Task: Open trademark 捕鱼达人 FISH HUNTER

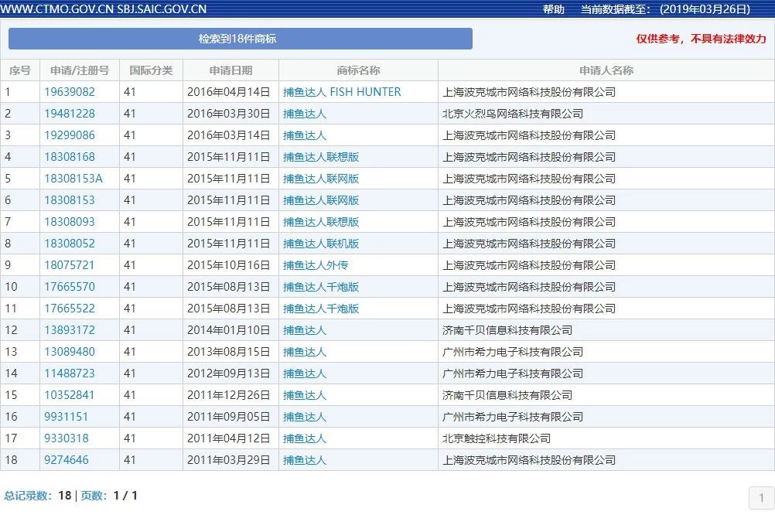Action: point(342,92)
